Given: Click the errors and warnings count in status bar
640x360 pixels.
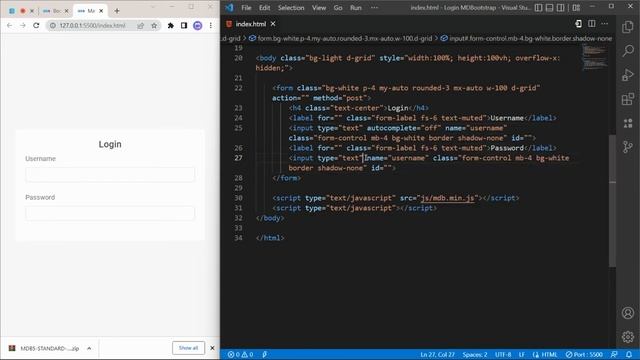Looking at the screenshot, I should (x=240, y=354).
